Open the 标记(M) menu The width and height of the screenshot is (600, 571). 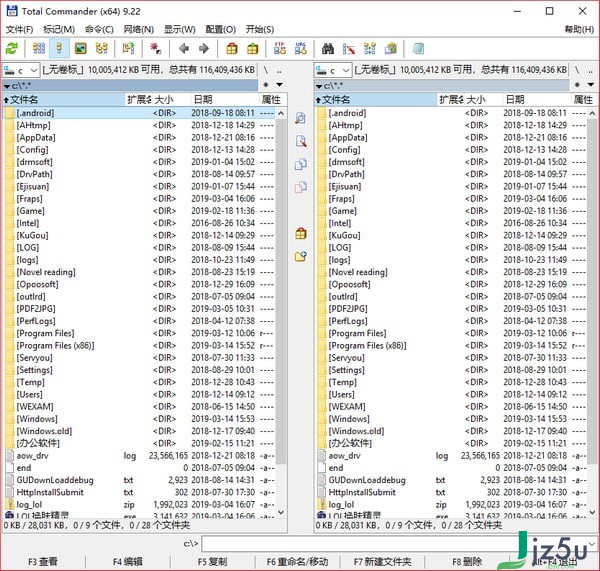tap(59, 29)
